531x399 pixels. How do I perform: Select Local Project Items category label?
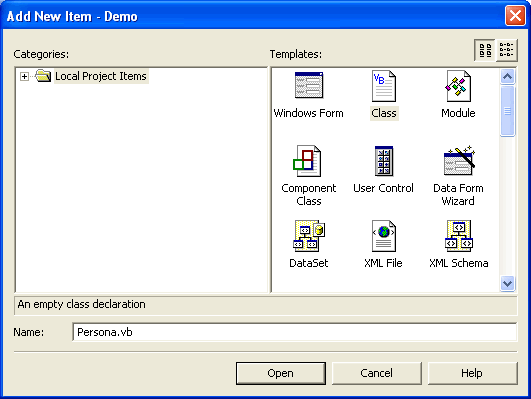pos(101,76)
